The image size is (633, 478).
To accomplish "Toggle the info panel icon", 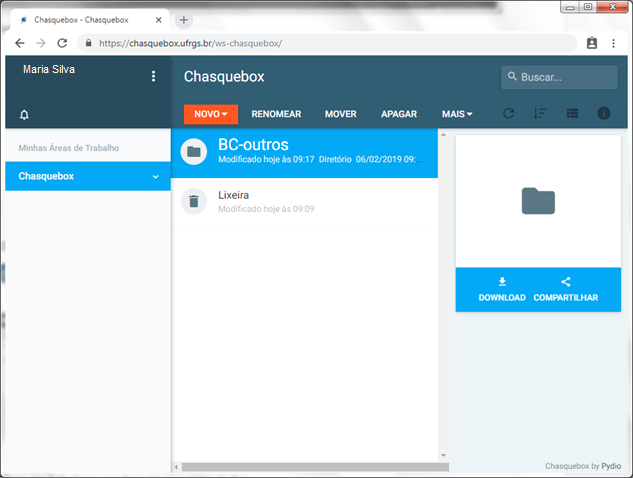I will (604, 113).
